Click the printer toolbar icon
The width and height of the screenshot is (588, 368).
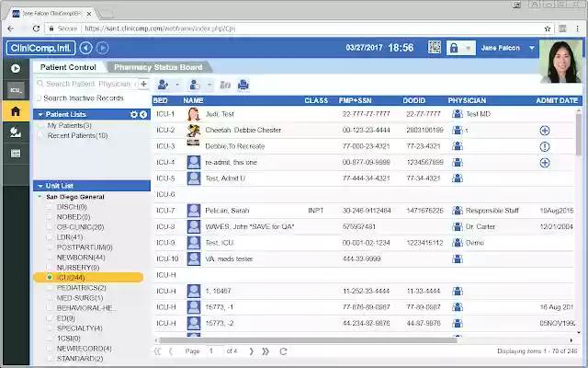243,85
